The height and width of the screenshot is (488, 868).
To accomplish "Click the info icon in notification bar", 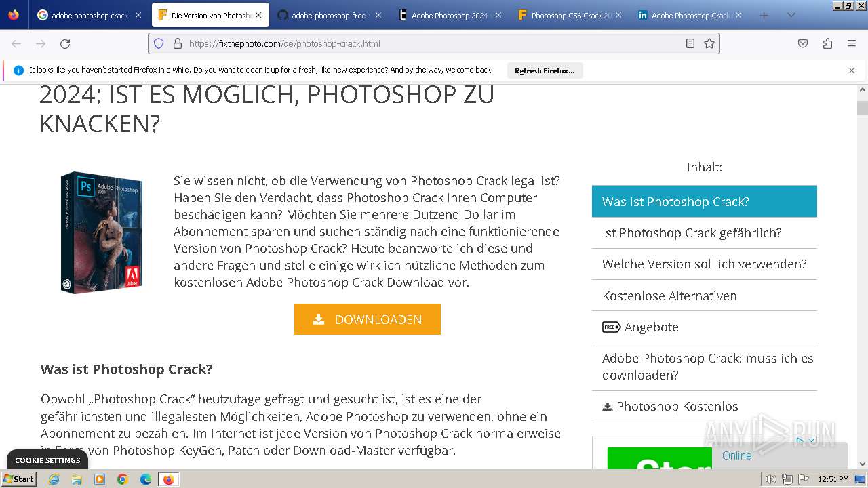I will click(x=18, y=70).
